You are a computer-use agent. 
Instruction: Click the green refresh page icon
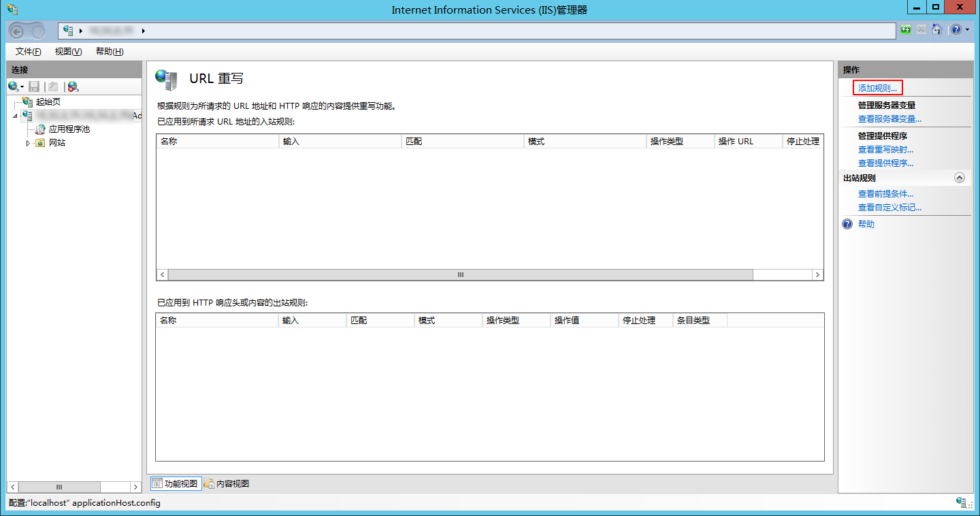pos(906,30)
